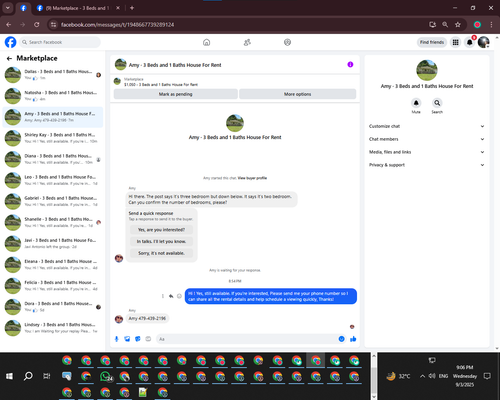Expand Privacy & support section
Viewport: 500px width, 400px height.
click(426, 165)
